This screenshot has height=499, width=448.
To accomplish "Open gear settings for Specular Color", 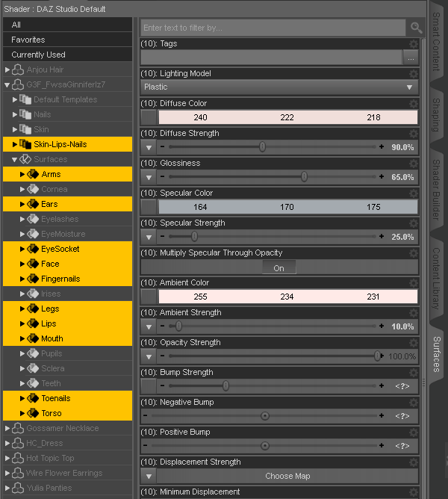I will [x=414, y=193].
